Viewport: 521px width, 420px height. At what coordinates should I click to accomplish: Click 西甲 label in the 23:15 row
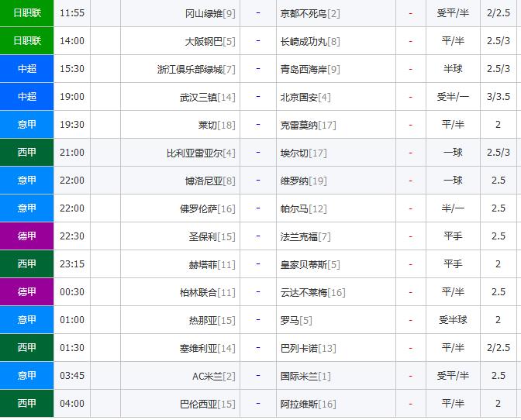click(x=27, y=264)
